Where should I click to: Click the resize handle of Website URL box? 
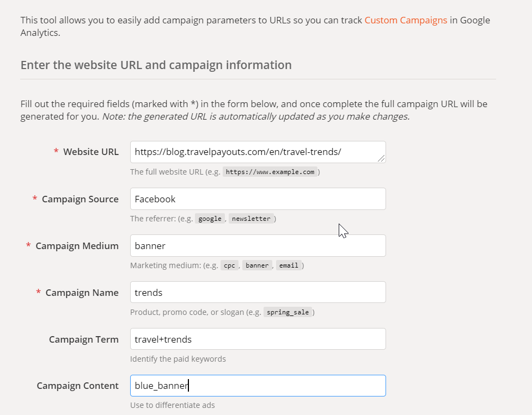click(x=381, y=158)
